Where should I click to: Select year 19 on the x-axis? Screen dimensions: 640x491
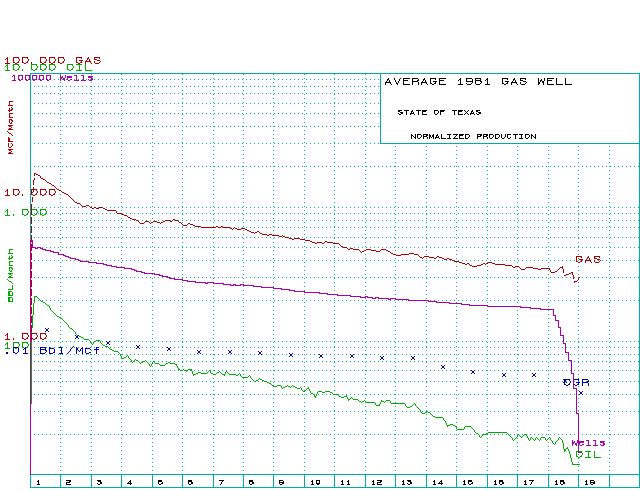click(589, 482)
